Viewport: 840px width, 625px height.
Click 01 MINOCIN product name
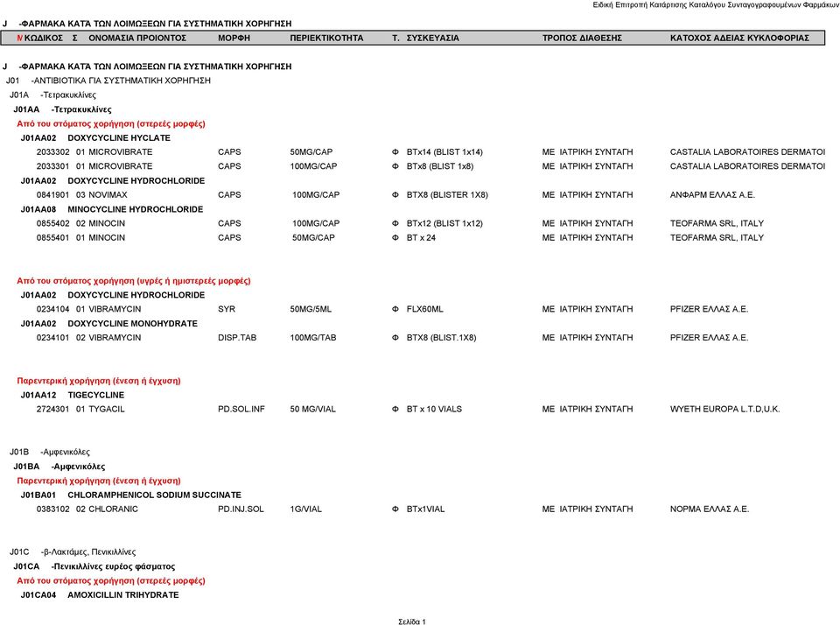(x=100, y=237)
